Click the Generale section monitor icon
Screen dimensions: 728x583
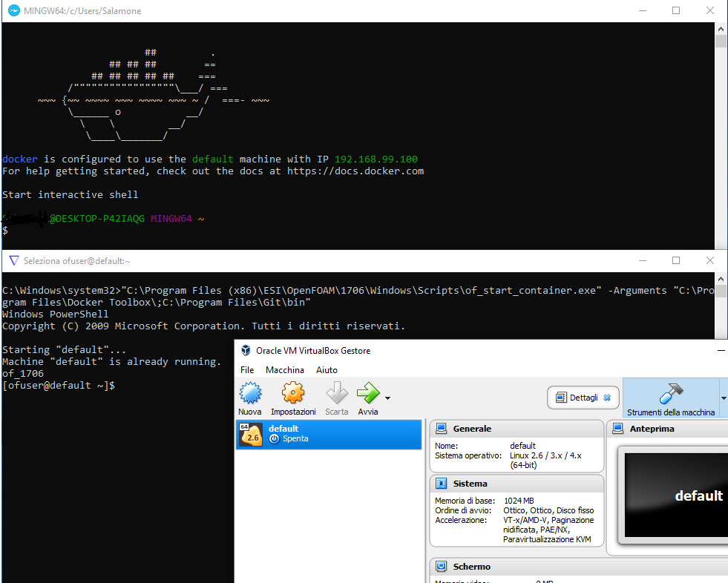[441, 429]
